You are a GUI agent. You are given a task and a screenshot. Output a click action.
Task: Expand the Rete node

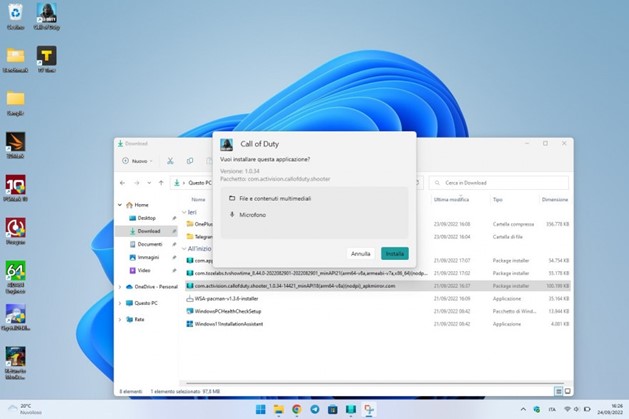pos(120,320)
